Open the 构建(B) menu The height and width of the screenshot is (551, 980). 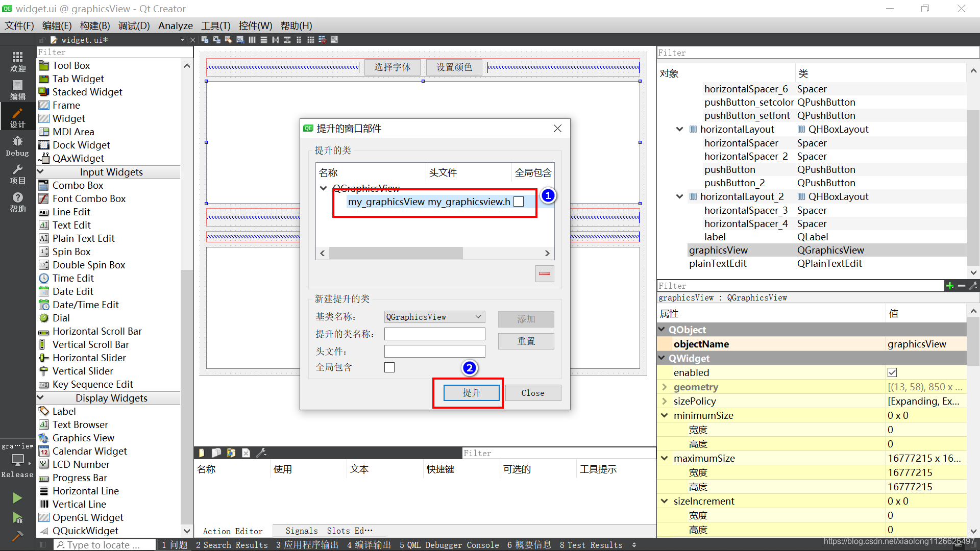click(x=95, y=26)
